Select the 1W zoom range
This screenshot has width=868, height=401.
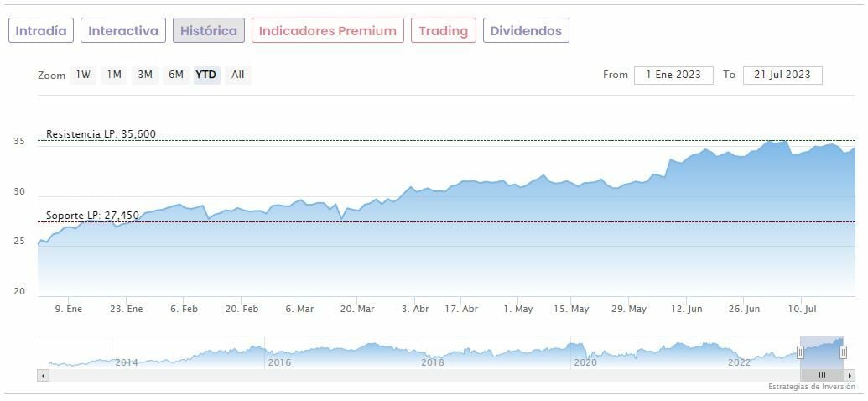(x=83, y=75)
